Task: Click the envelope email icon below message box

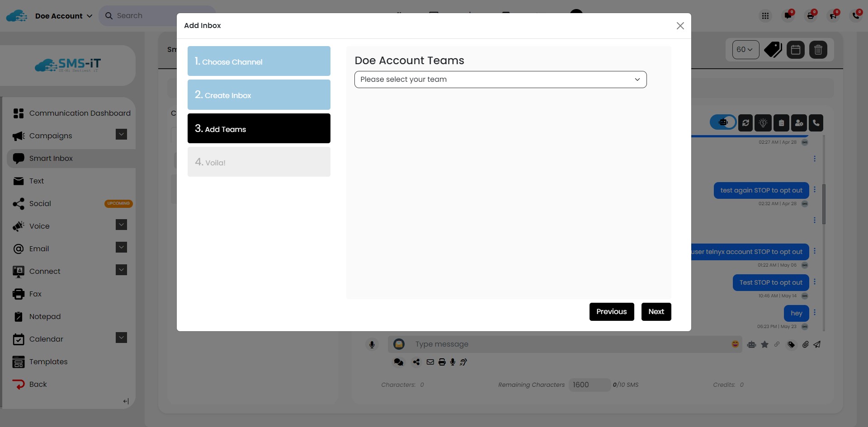Action: coord(430,362)
